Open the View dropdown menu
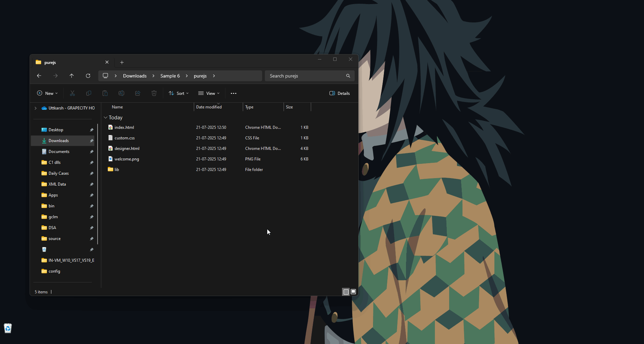The height and width of the screenshot is (344, 644). 209,93
